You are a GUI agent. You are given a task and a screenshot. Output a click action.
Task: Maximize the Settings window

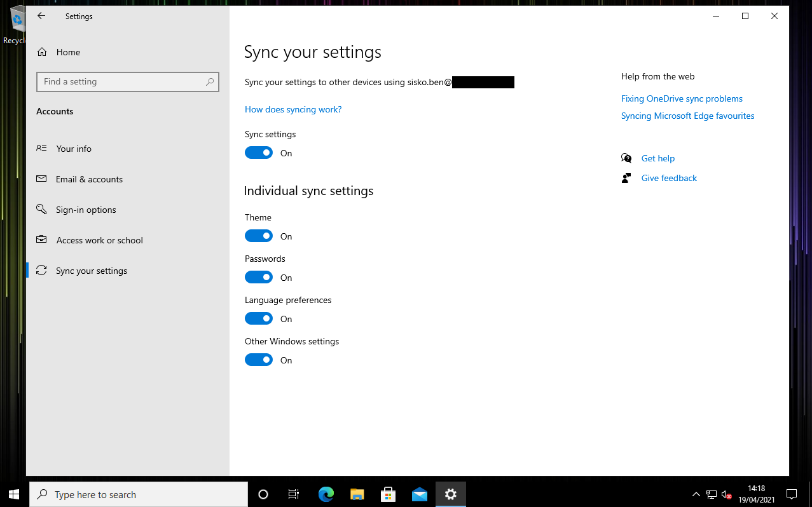coord(745,16)
